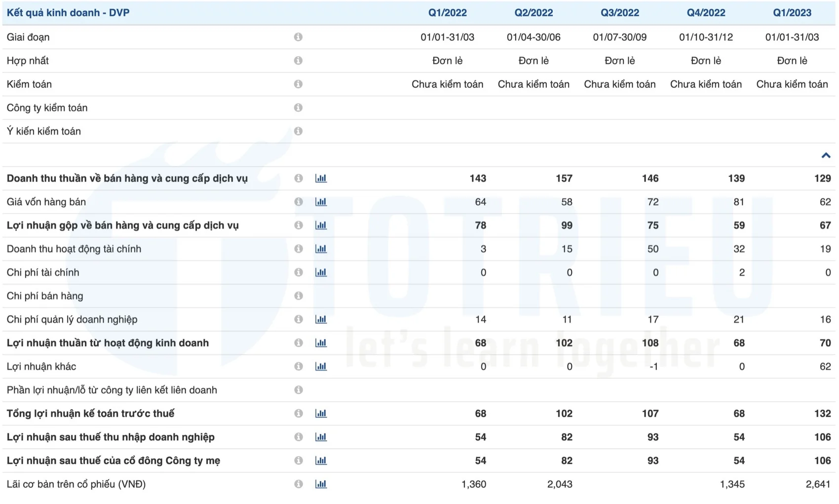Click Q4/2022 Giá vốn hàng bán value 81
This screenshot has width=839, height=504.
(x=739, y=202)
